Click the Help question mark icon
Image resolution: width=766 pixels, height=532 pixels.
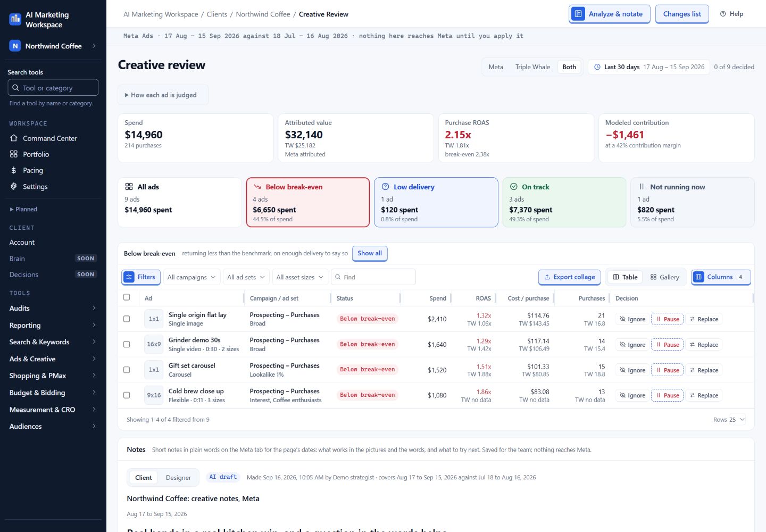(x=723, y=14)
